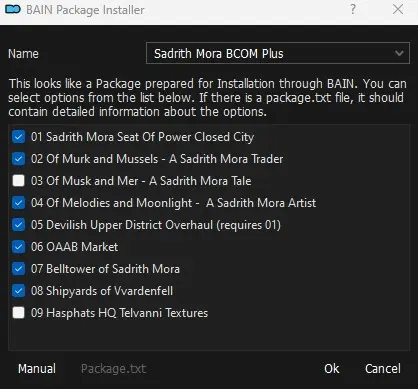Screen dimensions: 418x389
Task: Open the Sadrith Mora BCOM Plus combo box
Action: click(x=278, y=53)
